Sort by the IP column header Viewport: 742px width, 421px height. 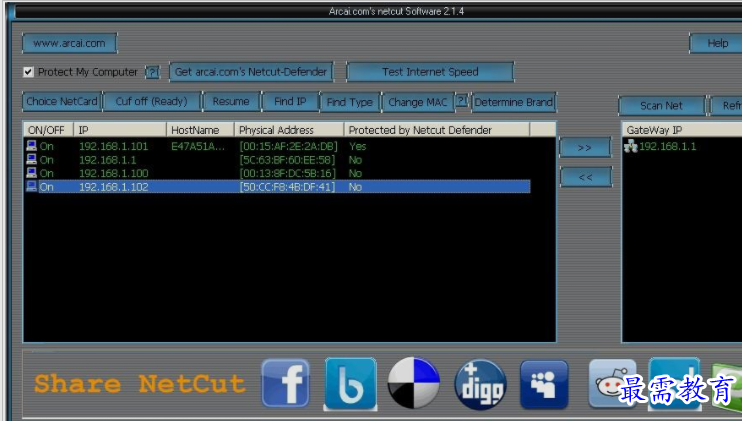click(120, 130)
